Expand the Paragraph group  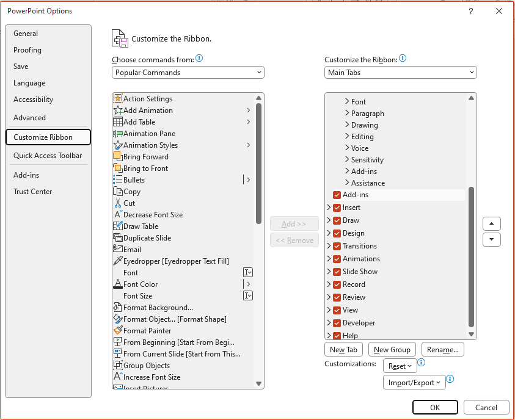pyautogui.click(x=347, y=113)
